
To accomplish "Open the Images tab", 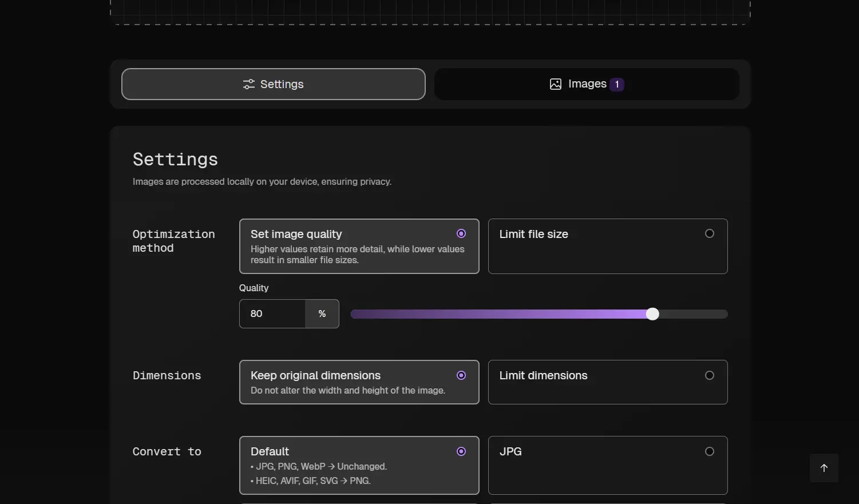I will (x=587, y=84).
